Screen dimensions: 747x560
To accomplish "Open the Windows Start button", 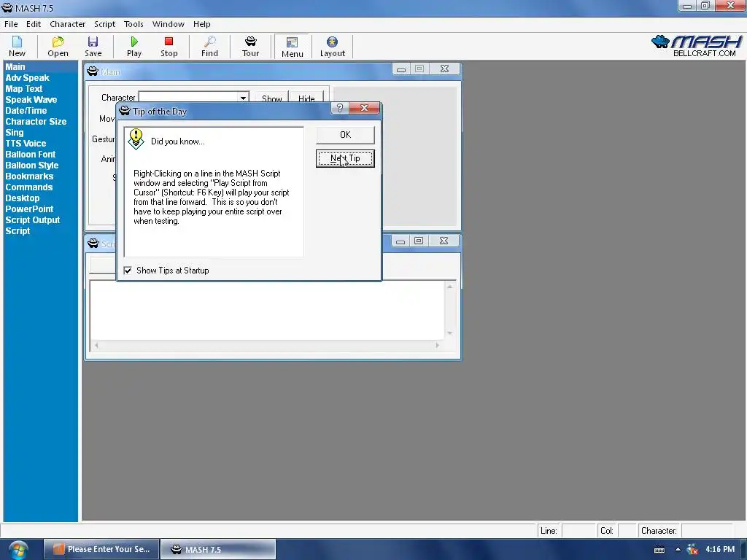I will (18, 550).
